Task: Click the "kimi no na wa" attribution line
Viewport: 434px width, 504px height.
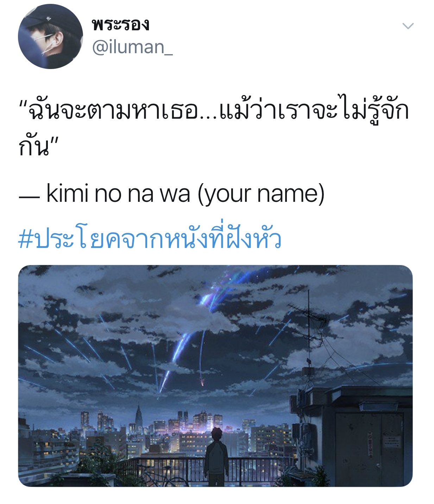Action: coord(171,193)
